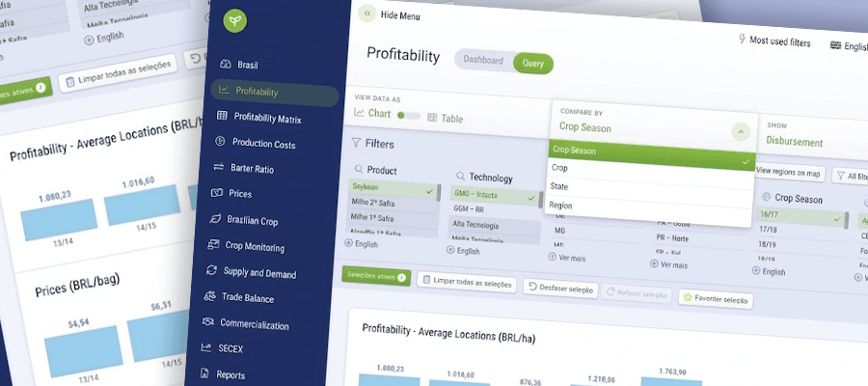Click globe icon beside Crop Season filter

(767, 197)
